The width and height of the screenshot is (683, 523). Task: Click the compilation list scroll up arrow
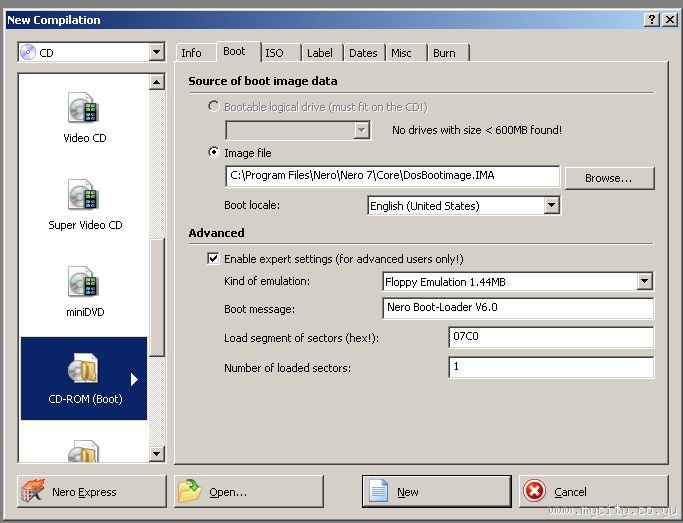(x=156, y=82)
